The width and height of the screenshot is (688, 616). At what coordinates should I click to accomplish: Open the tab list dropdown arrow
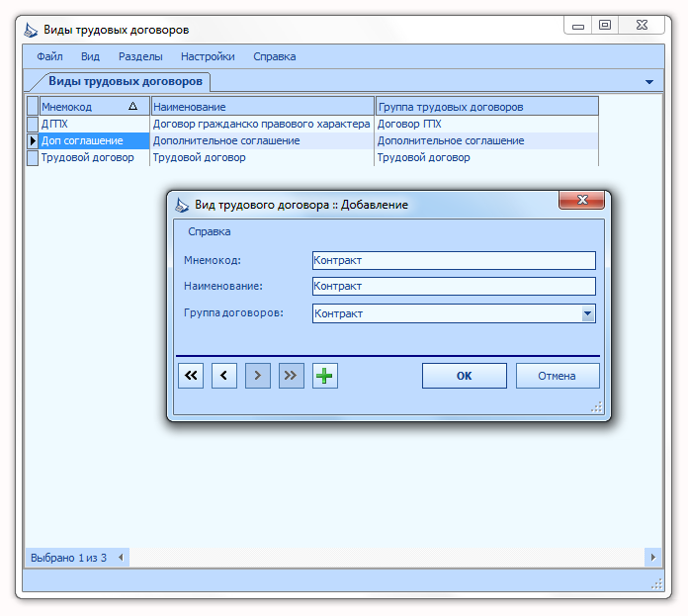pyautogui.click(x=649, y=82)
